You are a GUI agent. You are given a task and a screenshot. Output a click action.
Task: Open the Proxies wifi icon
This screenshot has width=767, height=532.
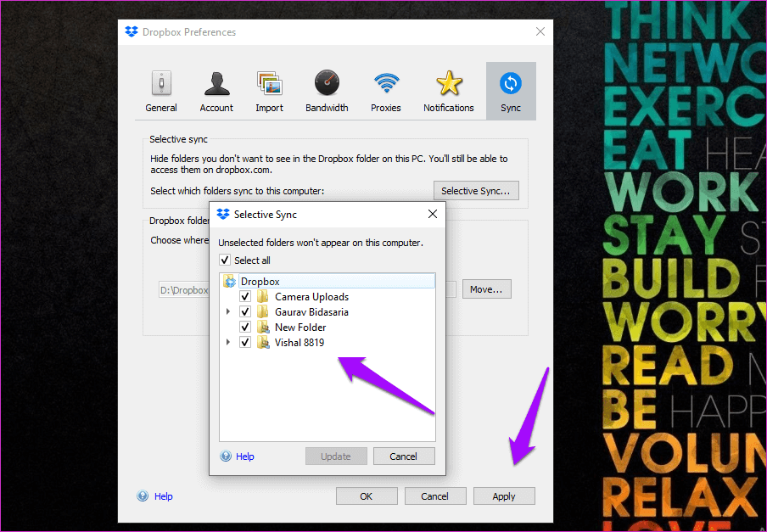[386, 83]
